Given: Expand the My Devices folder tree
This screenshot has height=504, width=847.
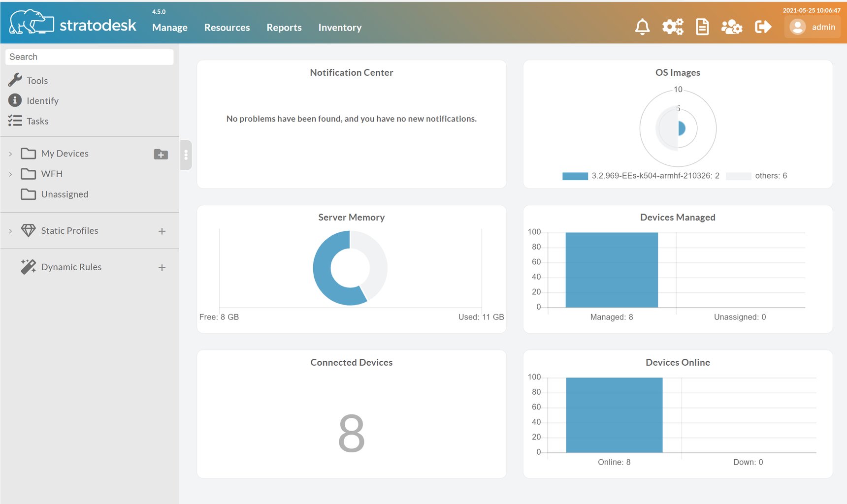Looking at the screenshot, I should click(10, 154).
